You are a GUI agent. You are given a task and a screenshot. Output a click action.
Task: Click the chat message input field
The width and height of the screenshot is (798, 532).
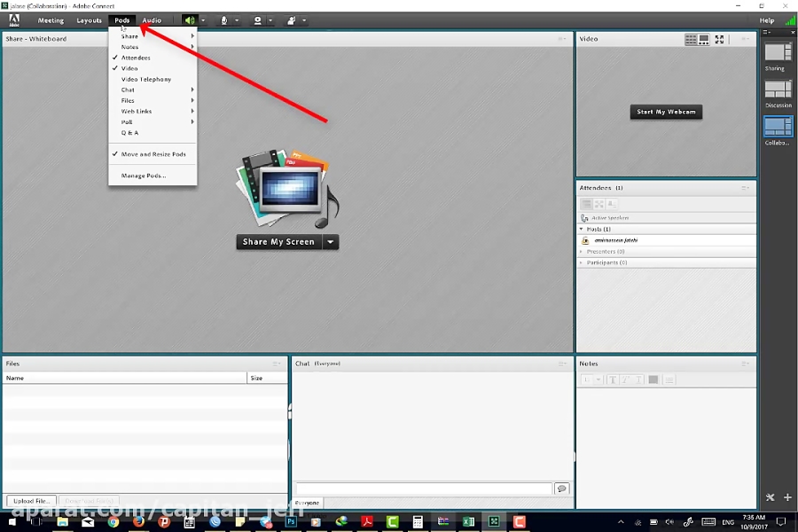tap(426, 489)
